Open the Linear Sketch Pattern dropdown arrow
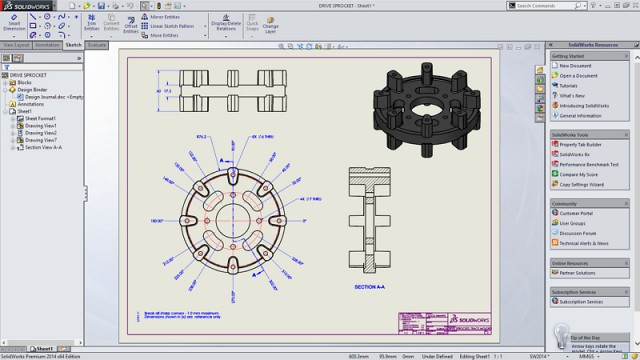 click(x=205, y=26)
